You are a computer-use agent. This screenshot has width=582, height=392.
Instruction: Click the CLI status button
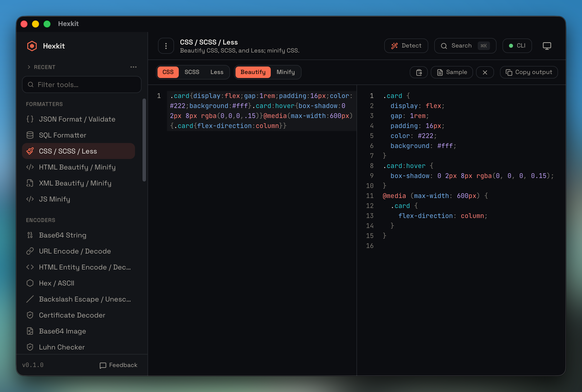point(517,46)
